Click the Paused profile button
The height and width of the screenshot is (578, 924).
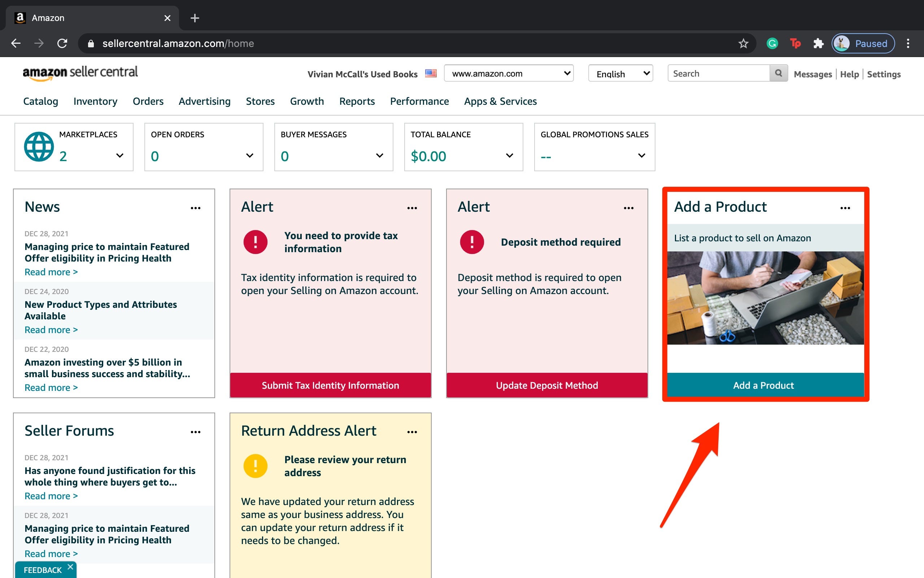tap(863, 44)
